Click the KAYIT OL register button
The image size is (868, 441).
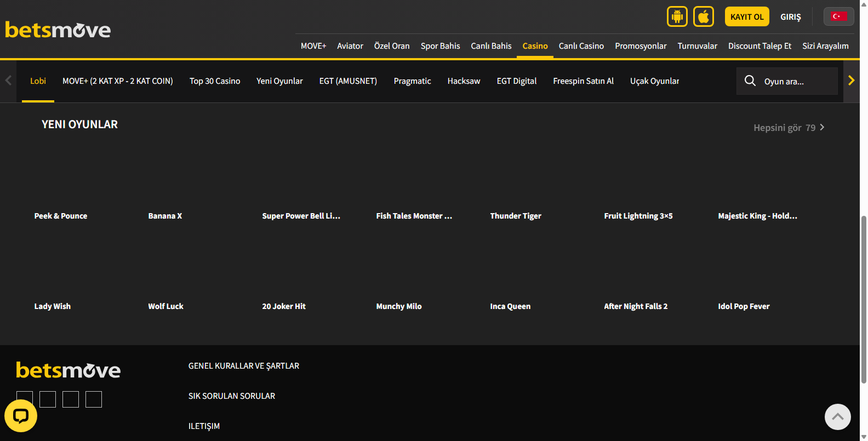click(747, 16)
